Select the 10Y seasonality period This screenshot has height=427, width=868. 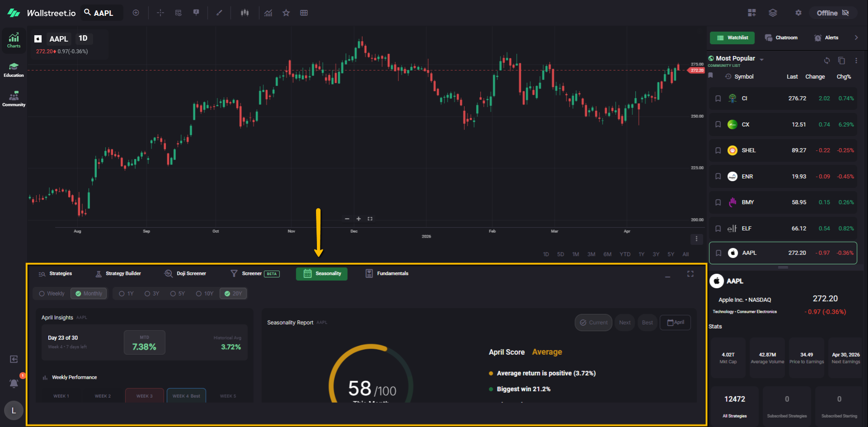205,294
